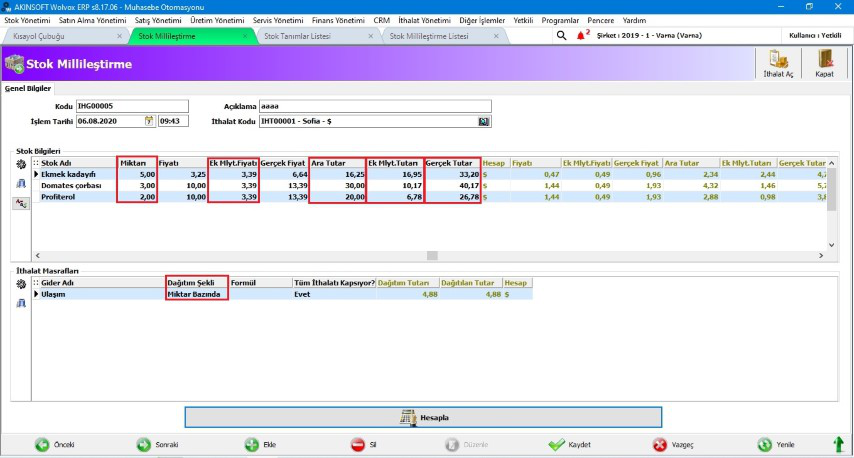The image size is (854, 458).
Task: Click the stock grid scroll right arrow
Action: 821,255
